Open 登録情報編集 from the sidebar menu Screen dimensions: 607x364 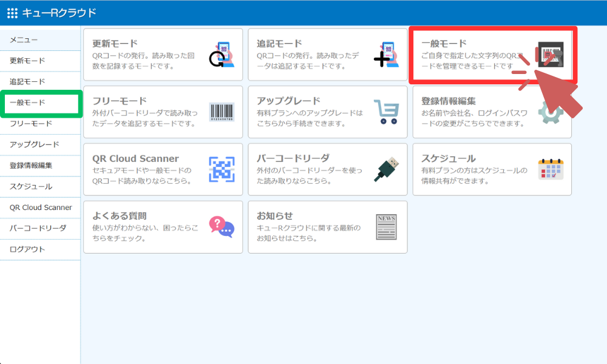point(40,166)
